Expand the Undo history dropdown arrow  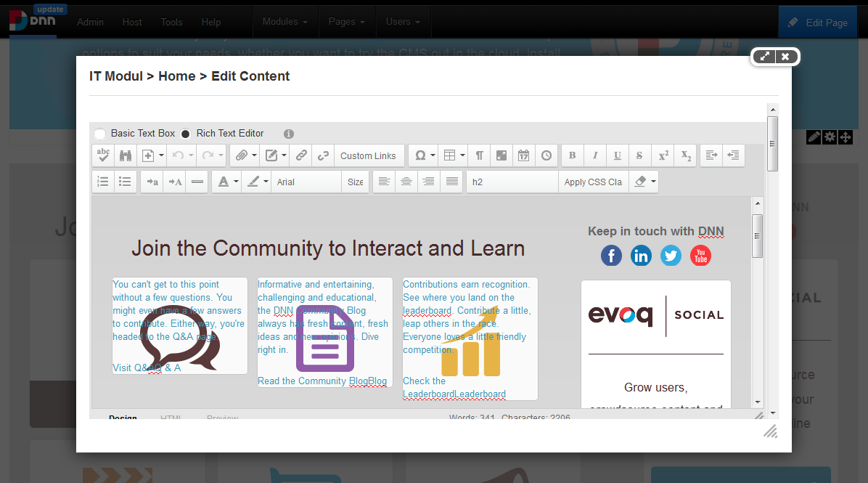tap(191, 155)
